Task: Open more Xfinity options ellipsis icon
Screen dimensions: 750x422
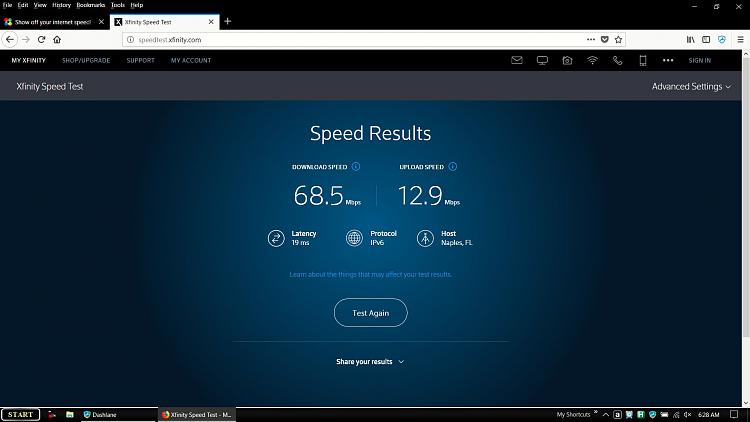Action: 668,60
